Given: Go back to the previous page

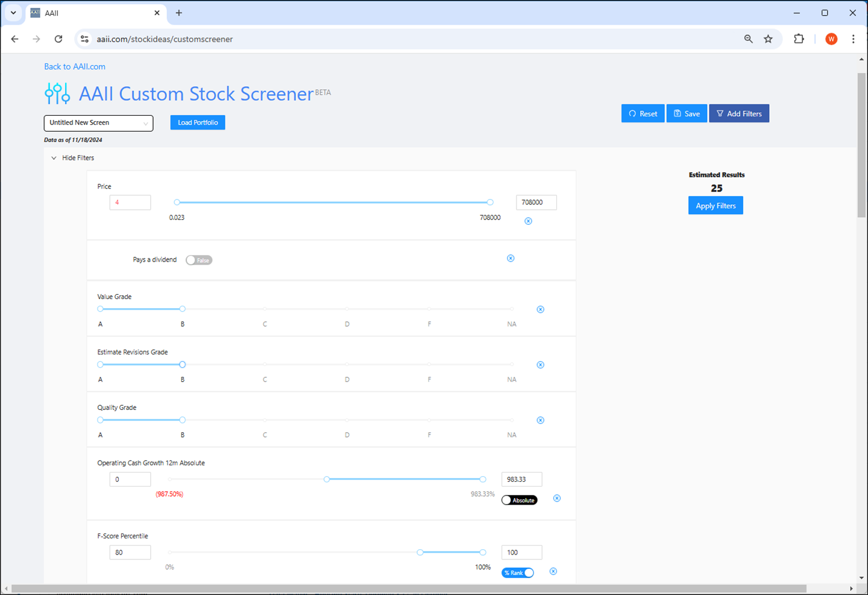Looking at the screenshot, I should [15, 39].
